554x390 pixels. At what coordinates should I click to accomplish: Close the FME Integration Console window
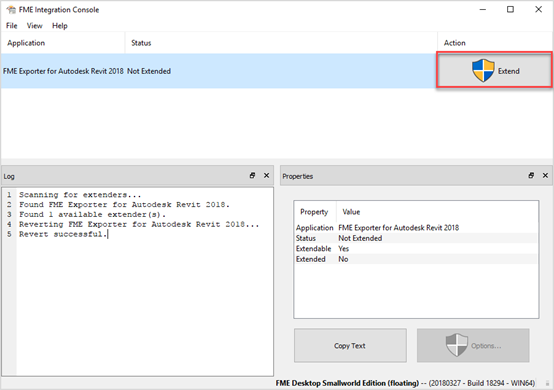(538, 10)
